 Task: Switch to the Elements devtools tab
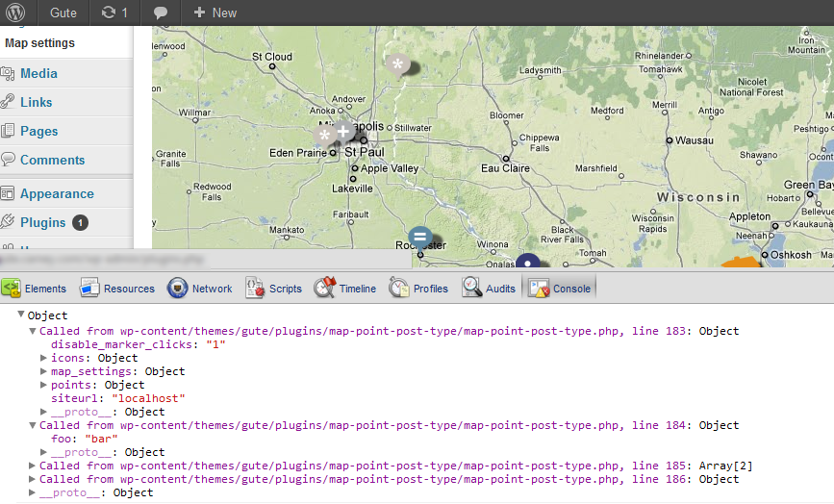click(x=34, y=289)
